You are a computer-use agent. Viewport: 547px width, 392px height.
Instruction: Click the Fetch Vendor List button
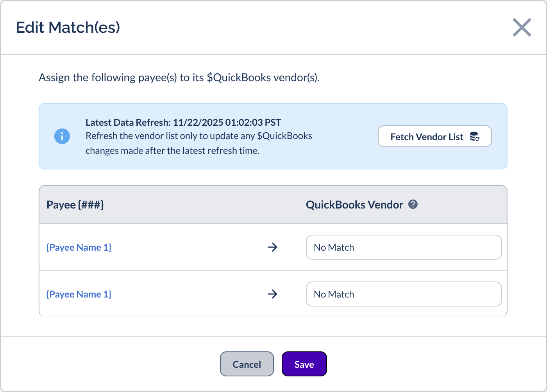coord(434,136)
